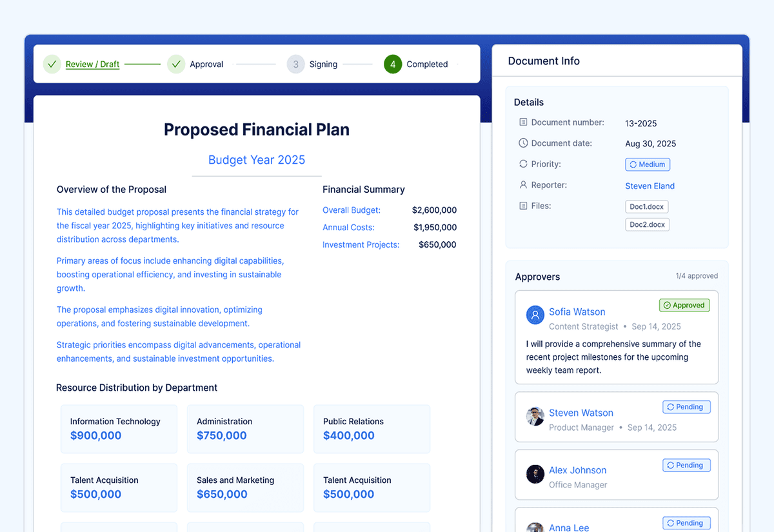This screenshot has width=774, height=532.
Task: Click the document number 13-2025
Action: pyautogui.click(x=641, y=123)
